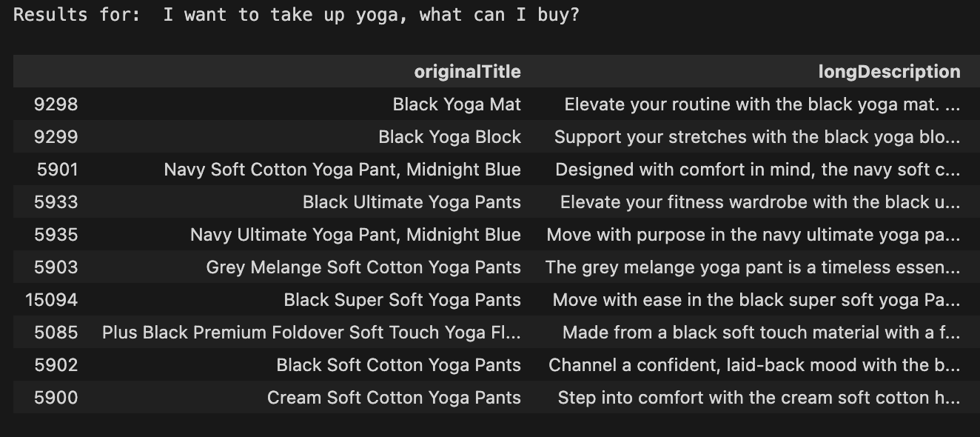Click row index 9299
Image resolution: width=980 pixels, height=437 pixels.
coord(56,137)
